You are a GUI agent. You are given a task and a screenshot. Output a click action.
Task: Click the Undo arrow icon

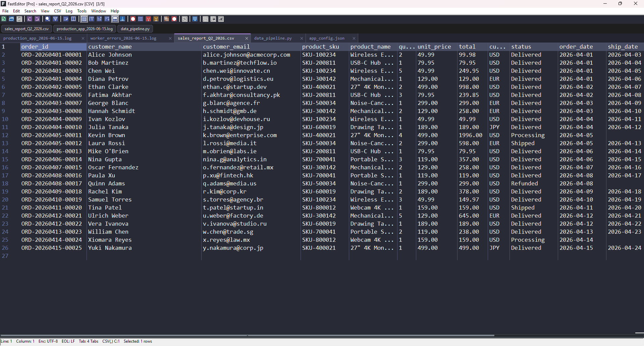click(30, 19)
